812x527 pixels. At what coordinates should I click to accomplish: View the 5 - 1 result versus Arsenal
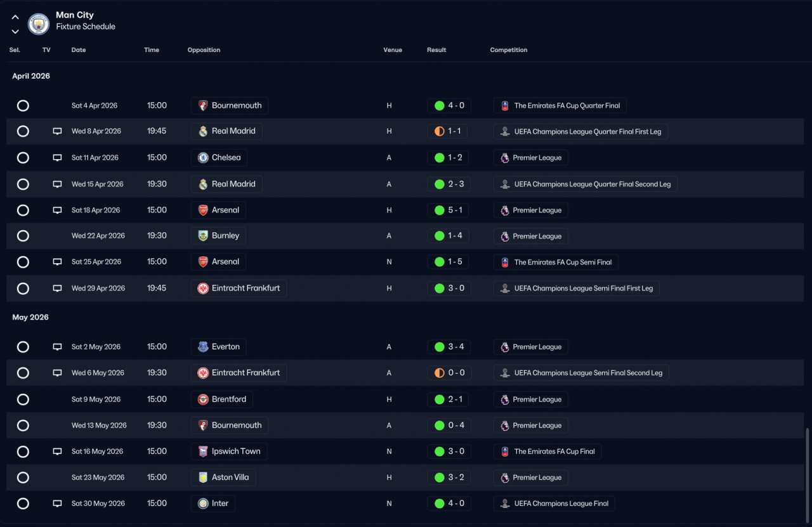[449, 210]
